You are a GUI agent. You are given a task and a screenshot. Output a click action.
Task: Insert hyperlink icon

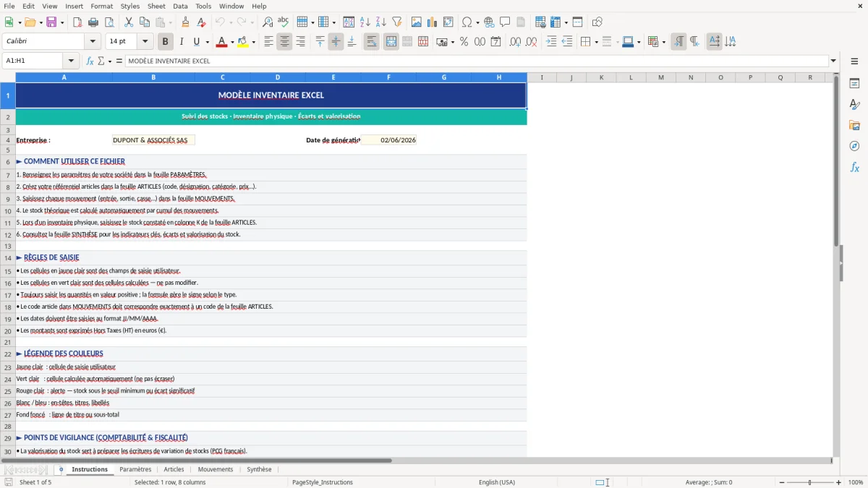(489, 22)
